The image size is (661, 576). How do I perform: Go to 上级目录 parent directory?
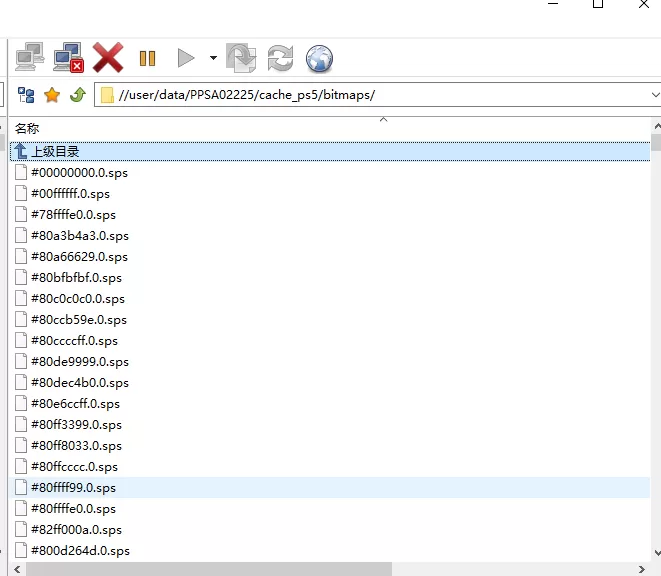[330, 151]
